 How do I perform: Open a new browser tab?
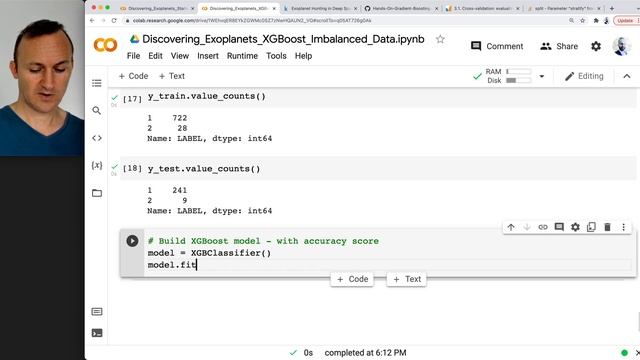611,8
